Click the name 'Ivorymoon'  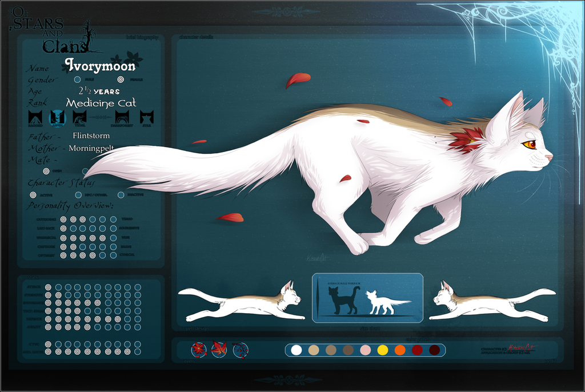click(x=100, y=66)
